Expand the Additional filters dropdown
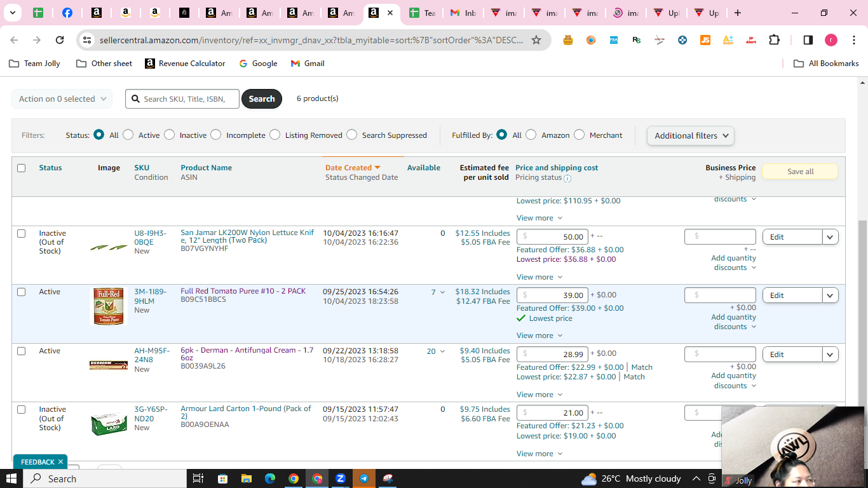 pos(690,135)
